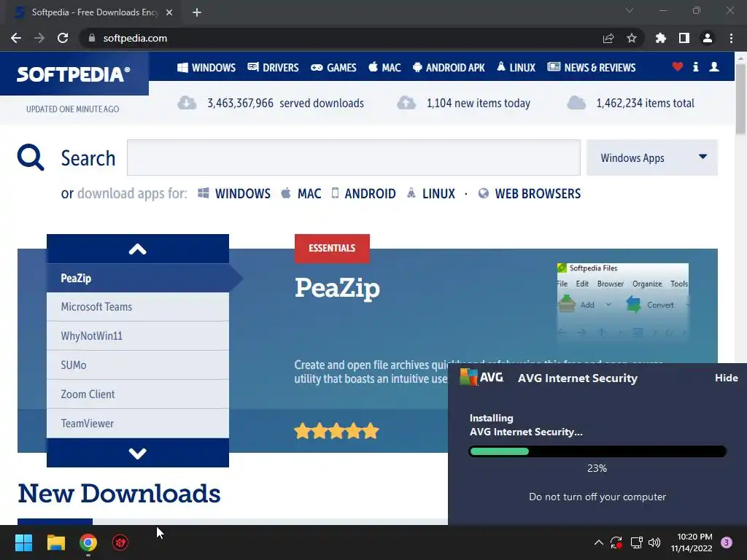The image size is (747, 560).
Task: Expand the Windows Apps search category dropdown
Action: (x=651, y=157)
